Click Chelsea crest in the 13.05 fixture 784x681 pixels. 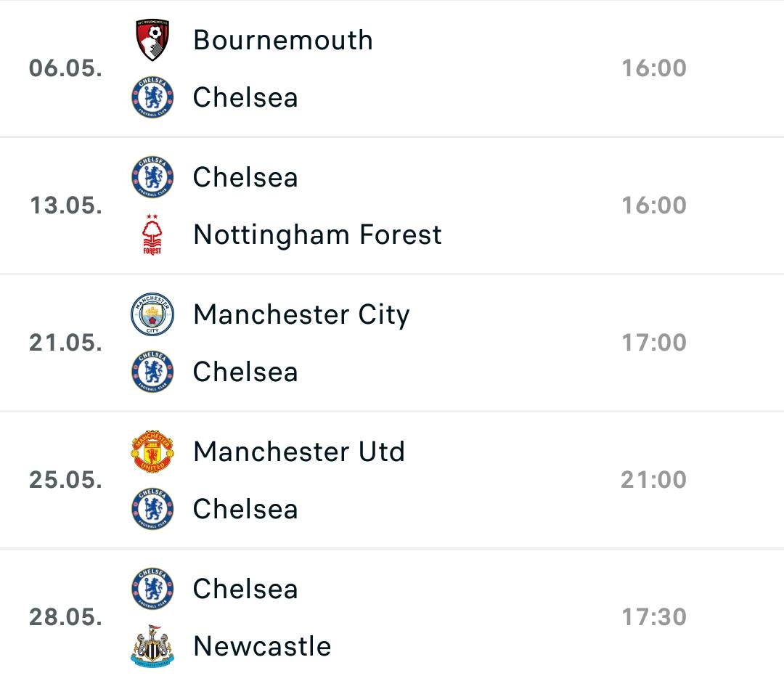(152, 177)
